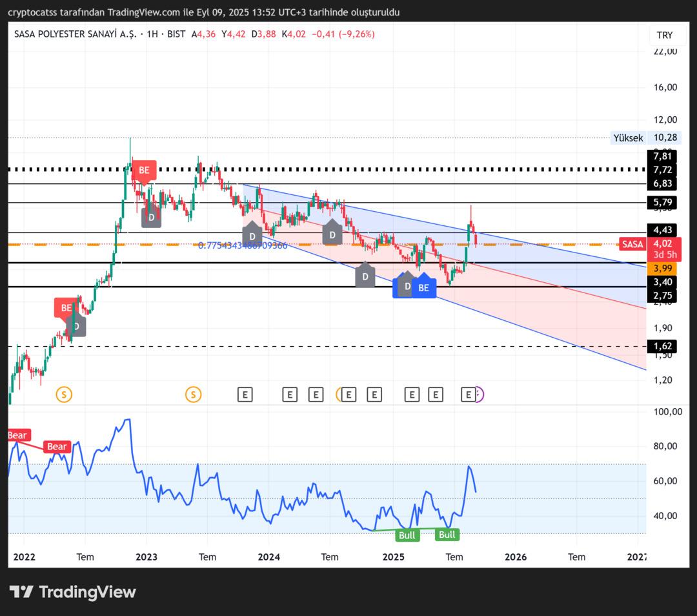Select the 7,72 price level label
This screenshot has height=616, width=697.
point(662,170)
